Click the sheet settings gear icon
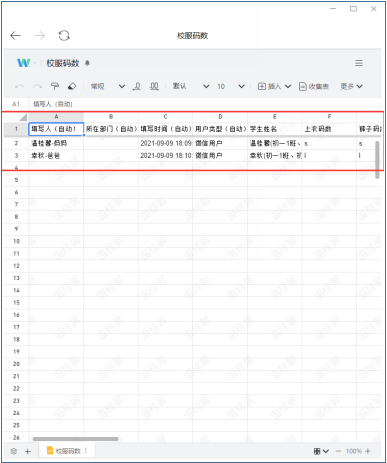The image size is (387, 463). click(14, 451)
